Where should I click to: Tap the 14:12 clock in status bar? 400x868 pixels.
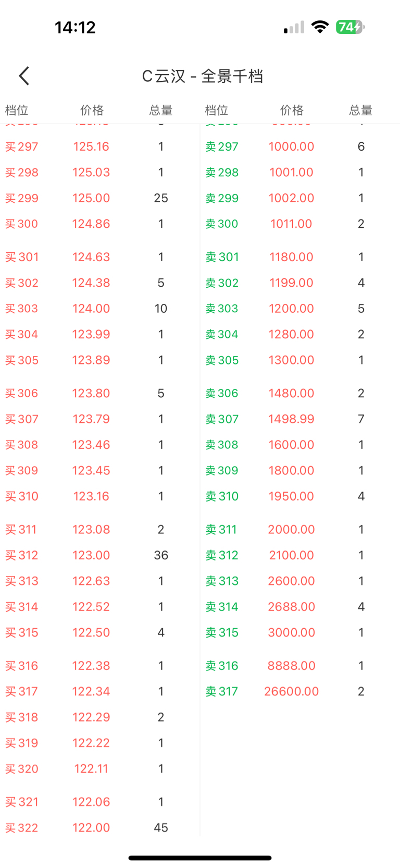click(x=75, y=27)
